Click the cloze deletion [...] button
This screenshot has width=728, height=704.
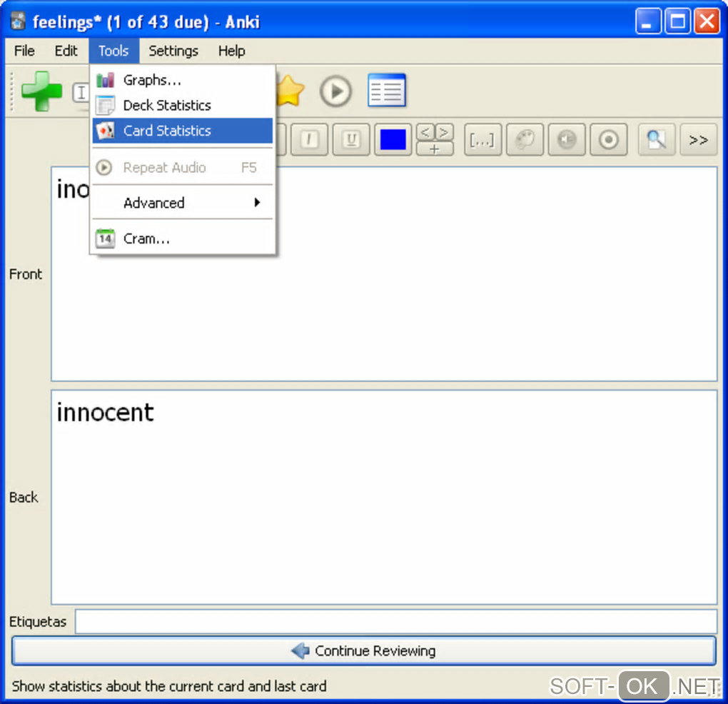482,139
